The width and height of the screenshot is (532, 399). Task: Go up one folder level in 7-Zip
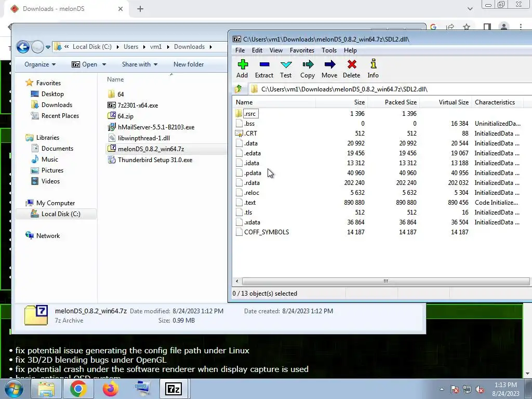238,89
